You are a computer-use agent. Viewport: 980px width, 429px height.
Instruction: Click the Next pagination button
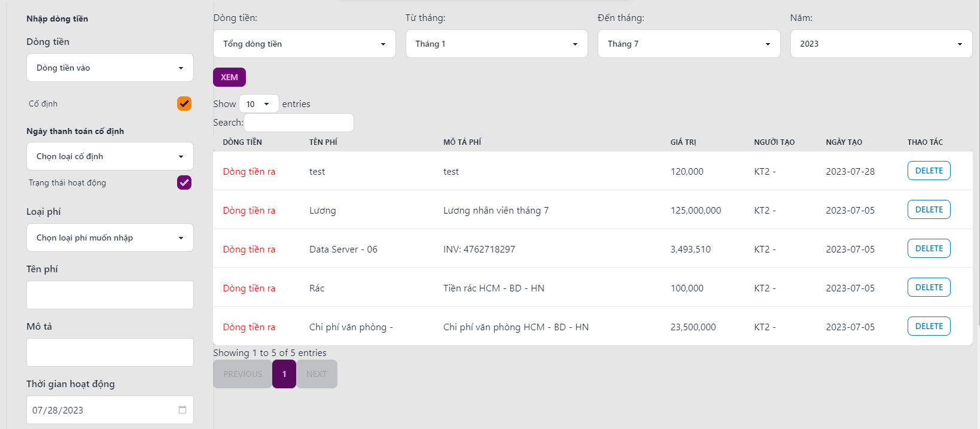pyautogui.click(x=316, y=374)
